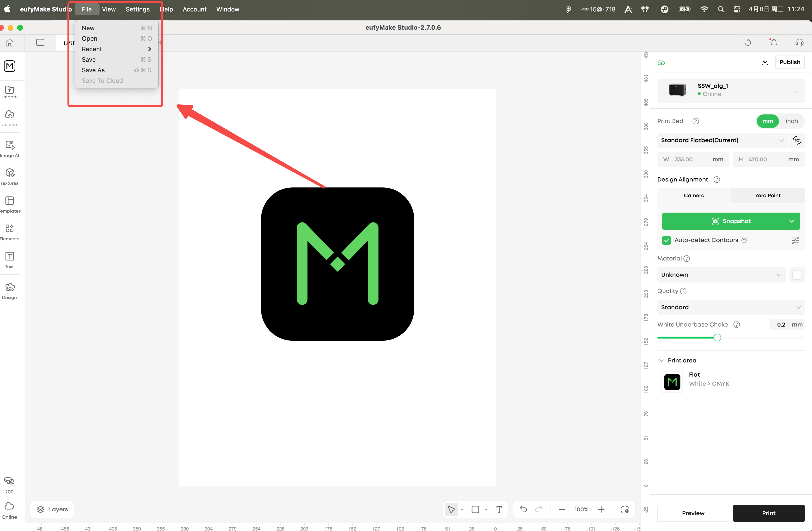Show Print Bed help tooltip
The width and height of the screenshot is (812, 531).
pyautogui.click(x=696, y=121)
